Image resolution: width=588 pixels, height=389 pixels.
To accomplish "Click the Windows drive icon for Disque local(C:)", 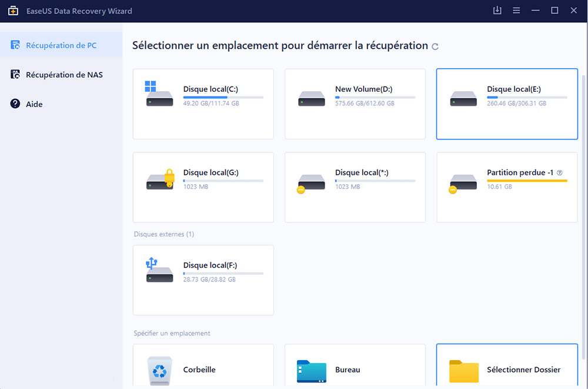I will point(159,94).
